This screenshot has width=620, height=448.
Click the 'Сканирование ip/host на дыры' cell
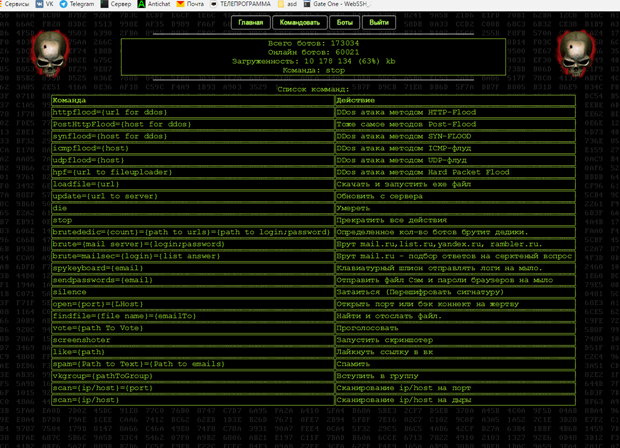pos(455,400)
